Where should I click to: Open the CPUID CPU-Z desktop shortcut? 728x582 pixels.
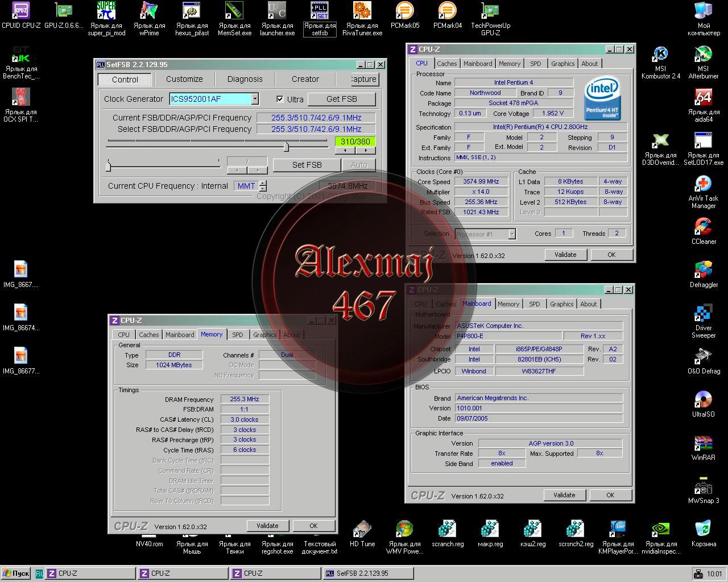[x=21, y=11]
